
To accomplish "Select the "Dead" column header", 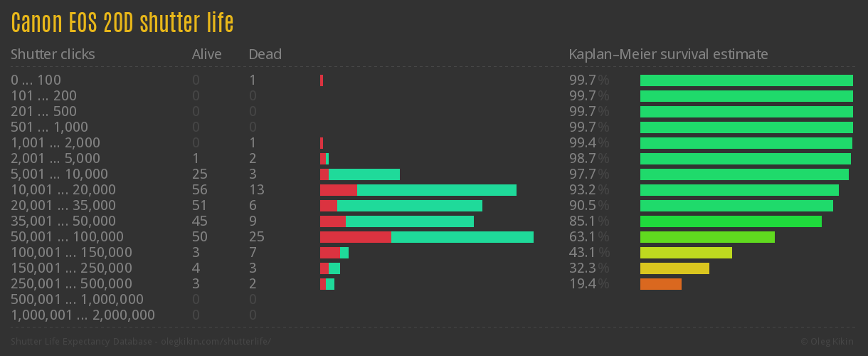I will [265, 54].
